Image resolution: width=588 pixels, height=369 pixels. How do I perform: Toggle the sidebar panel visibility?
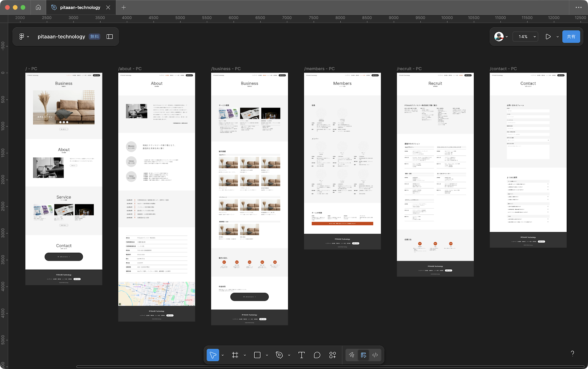pos(110,36)
